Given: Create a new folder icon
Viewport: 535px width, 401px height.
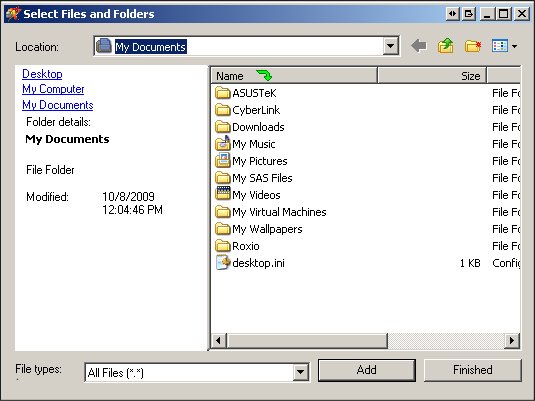Looking at the screenshot, I should (473, 46).
